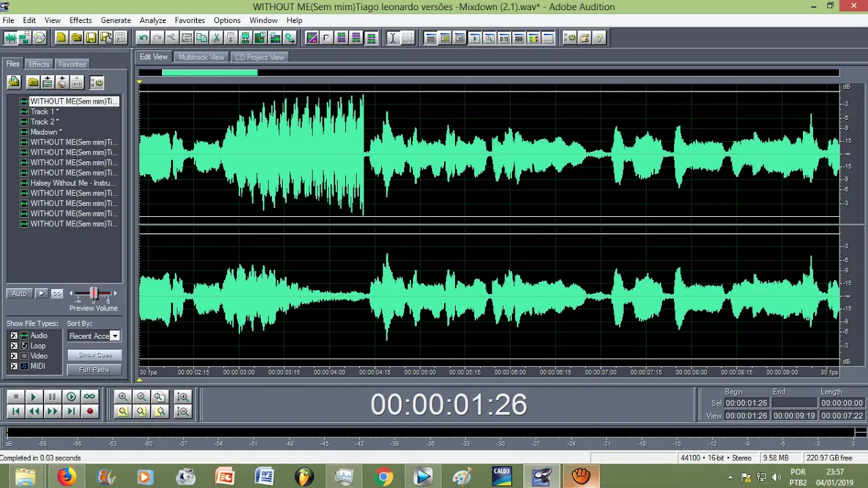Create a new file with the New icon
This screenshot has height=488, width=868.
(x=61, y=38)
